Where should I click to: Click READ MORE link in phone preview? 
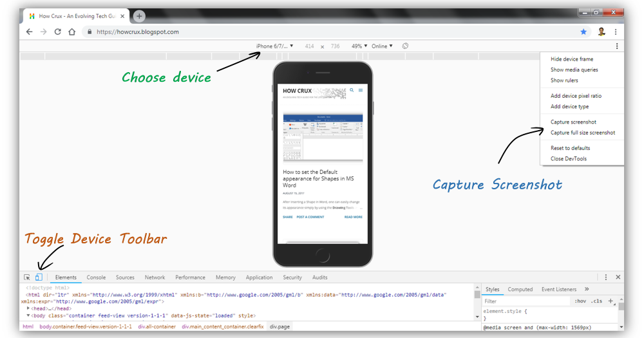tap(353, 217)
